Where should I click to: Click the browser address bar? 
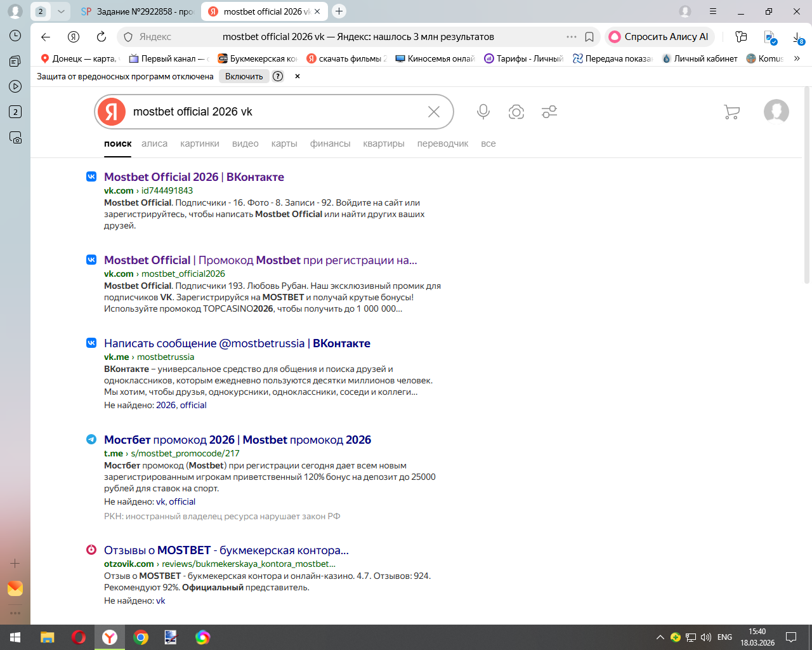click(358, 37)
